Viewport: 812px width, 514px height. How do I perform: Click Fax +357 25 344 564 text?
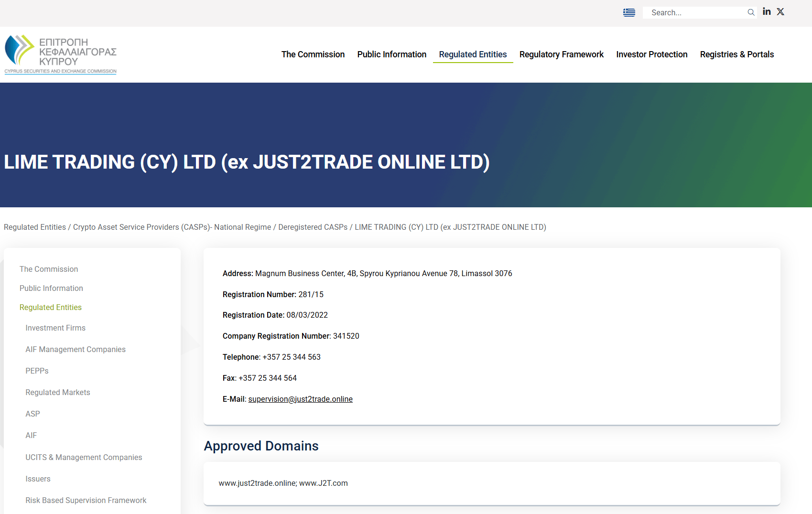click(260, 378)
